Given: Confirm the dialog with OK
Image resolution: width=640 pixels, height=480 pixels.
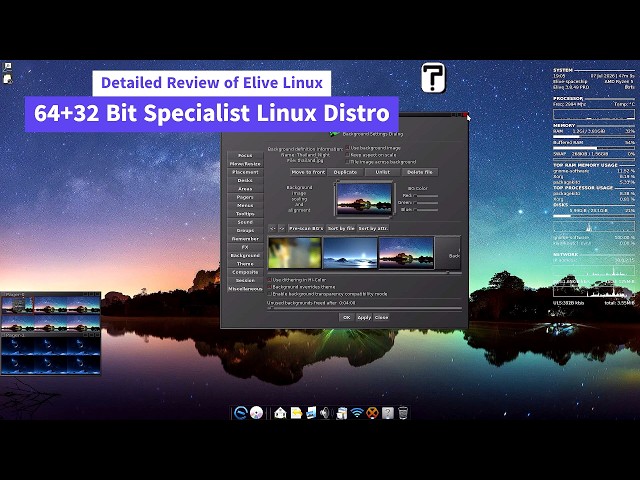Looking at the screenshot, I should click(x=347, y=317).
